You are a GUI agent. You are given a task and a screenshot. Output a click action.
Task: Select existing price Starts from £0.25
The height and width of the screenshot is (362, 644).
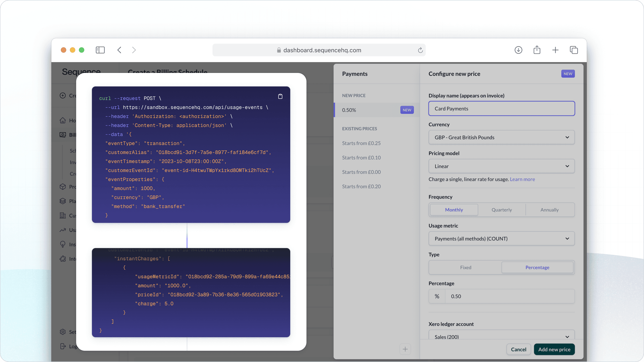pyautogui.click(x=361, y=143)
